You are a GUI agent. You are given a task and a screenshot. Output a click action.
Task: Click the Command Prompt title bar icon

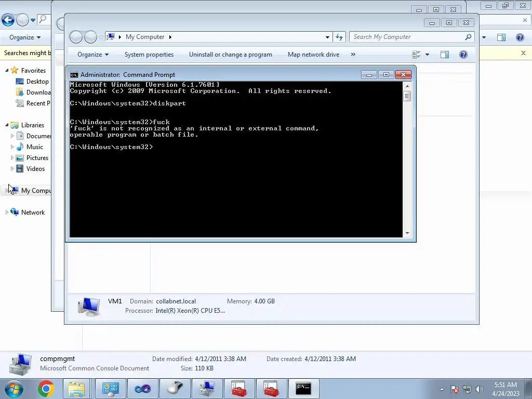(x=74, y=75)
